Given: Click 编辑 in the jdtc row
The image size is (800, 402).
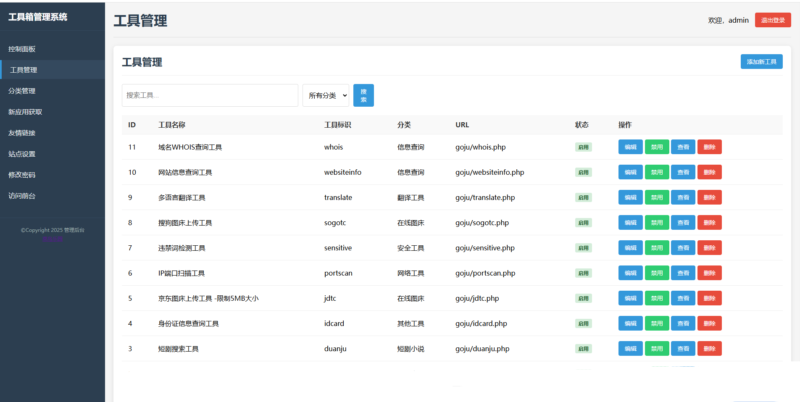Looking at the screenshot, I should coord(631,298).
